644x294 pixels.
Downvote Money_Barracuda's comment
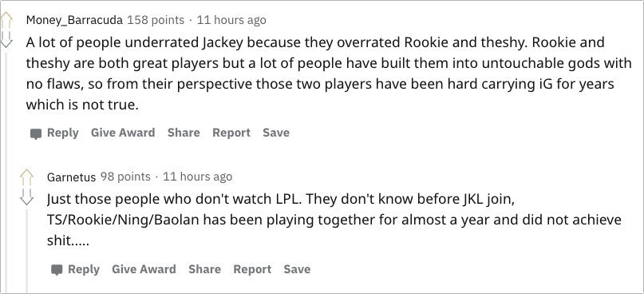[x=6, y=39]
